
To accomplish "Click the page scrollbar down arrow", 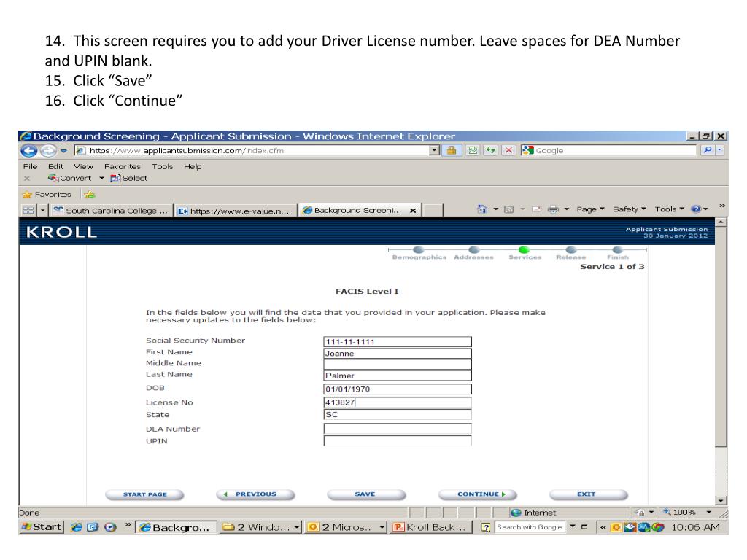I will coord(721,500).
